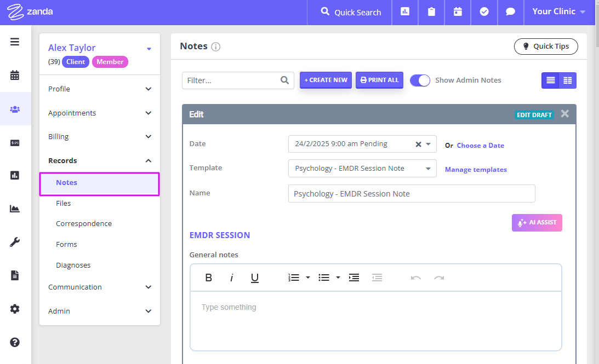Image resolution: width=599 pixels, height=364 pixels.
Task: Switch to the list view layout
Action: pyautogui.click(x=550, y=80)
